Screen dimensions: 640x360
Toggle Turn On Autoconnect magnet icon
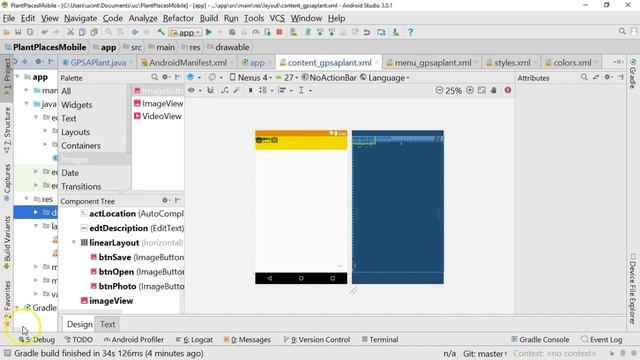click(210, 90)
